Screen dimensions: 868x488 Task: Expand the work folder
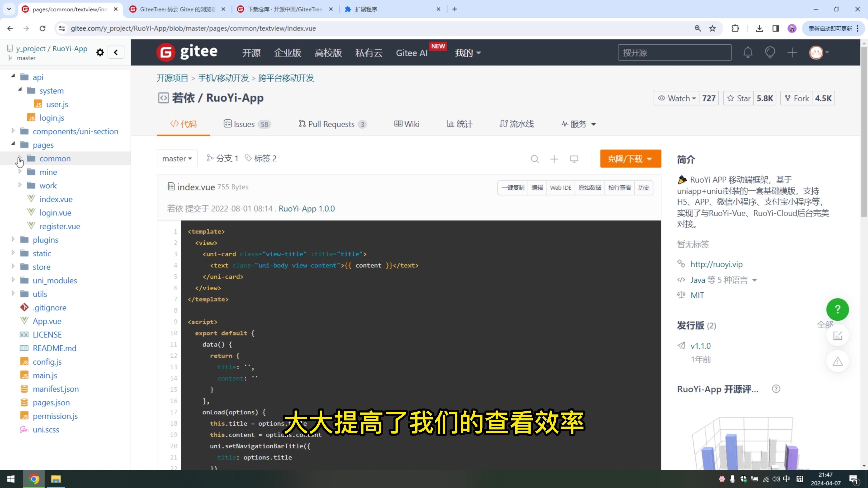click(x=20, y=185)
